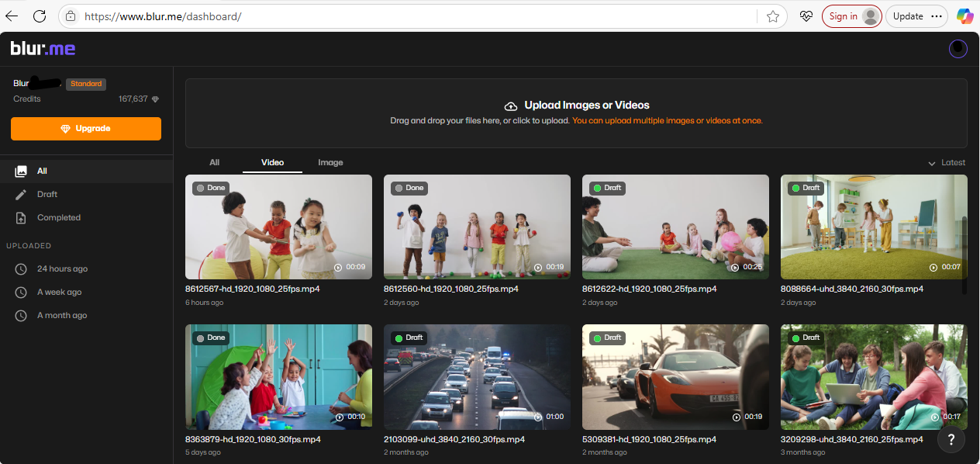Screen dimensions: 980x464
Task: Open the profile avatar menu at top right
Action: tap(958, 48)
